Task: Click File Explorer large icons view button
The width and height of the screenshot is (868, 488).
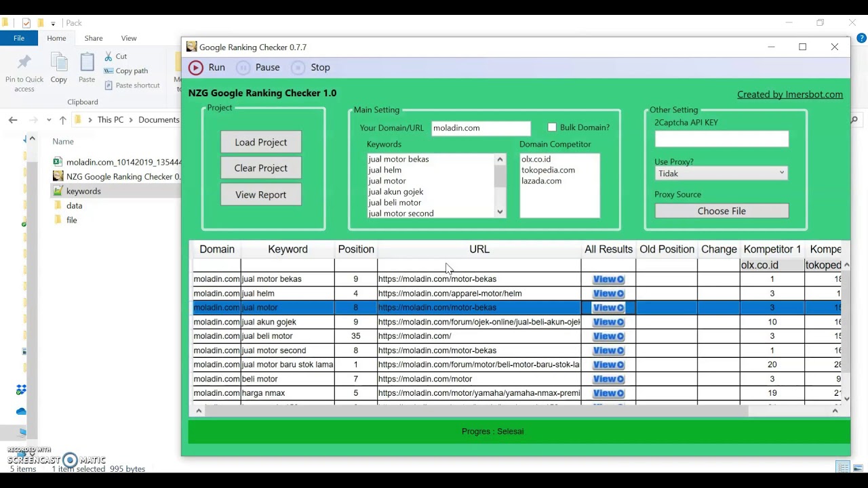Action: click(x=858, y=468)
